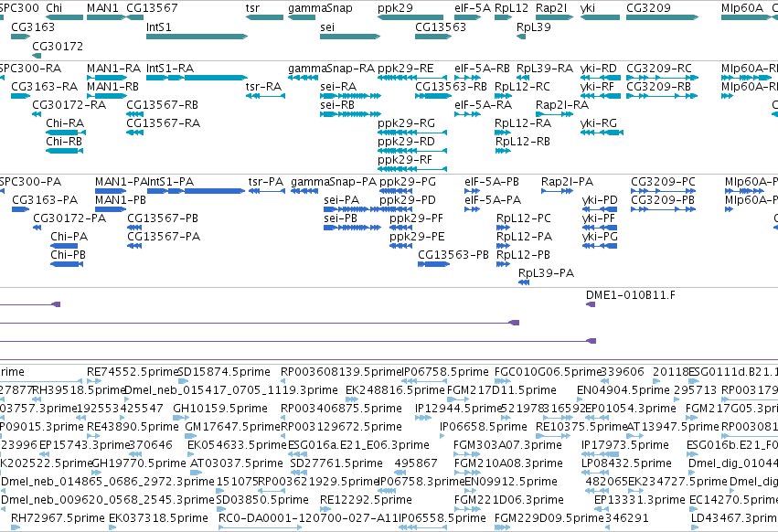The width and height of the screenshot is (778, 532).
Task: Open the Chi-RB transcript label
Action: (x=63, y=142)
